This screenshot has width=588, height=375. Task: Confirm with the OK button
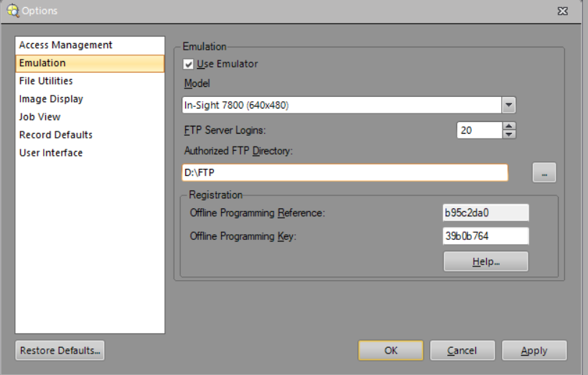coord(391,351)
